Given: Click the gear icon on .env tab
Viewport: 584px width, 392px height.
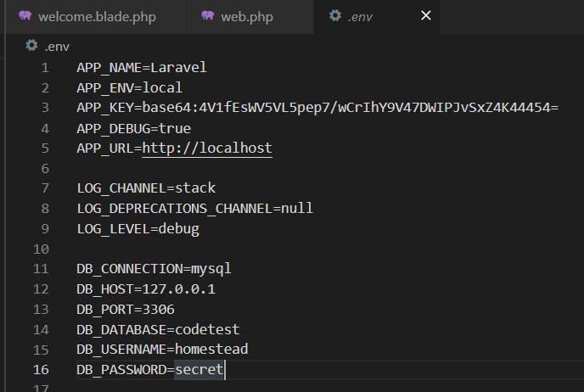Looking at the screenshot, I should [335, 15].
